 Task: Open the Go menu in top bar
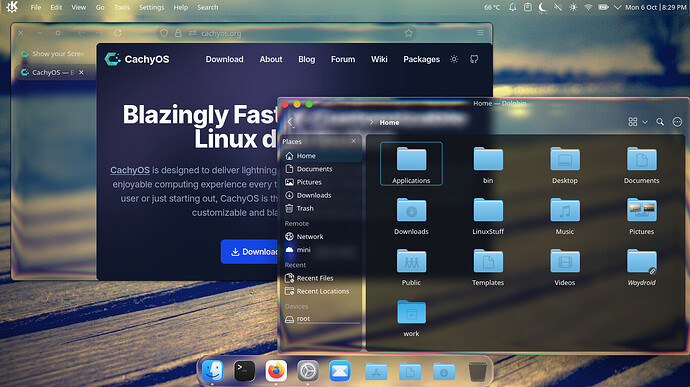100,7
